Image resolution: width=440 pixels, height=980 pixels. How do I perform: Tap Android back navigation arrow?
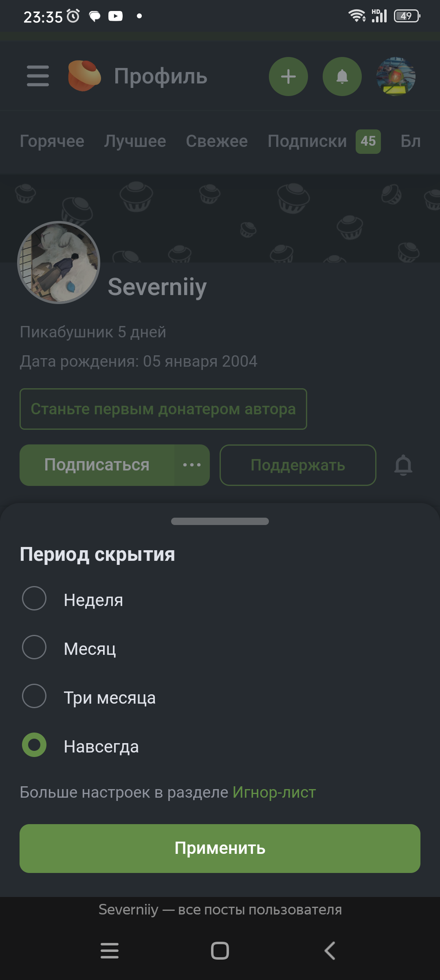pyautogui.click(x=330, y=951)
